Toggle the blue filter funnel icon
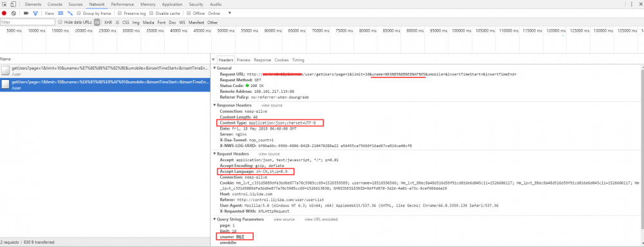 coord(35,13)
